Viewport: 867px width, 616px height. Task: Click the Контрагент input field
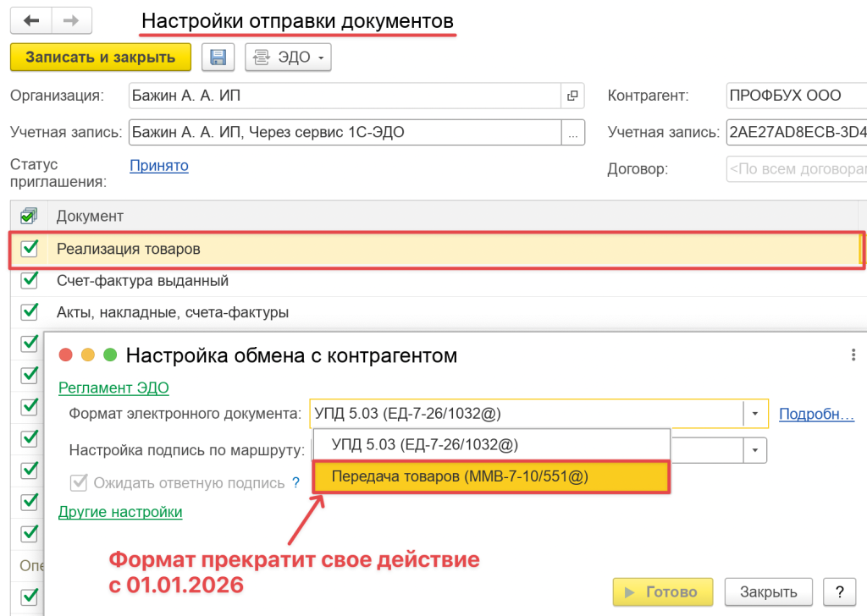[x=796, y=96]
